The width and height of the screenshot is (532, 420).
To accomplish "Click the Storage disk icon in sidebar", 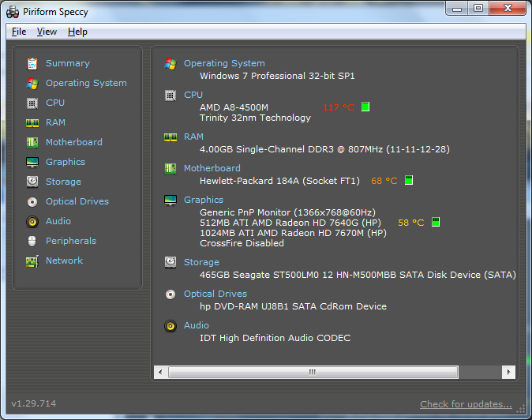I will click(x=32, y=182).
